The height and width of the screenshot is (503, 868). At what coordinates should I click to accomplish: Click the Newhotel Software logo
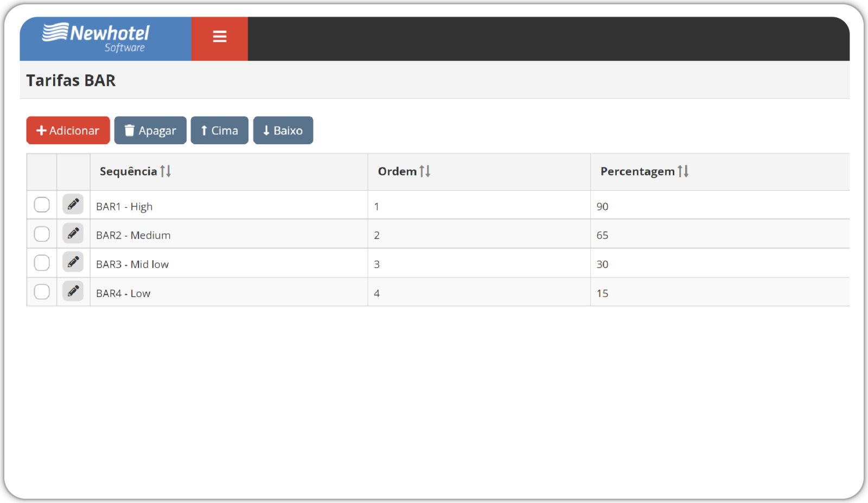point(97,38)
